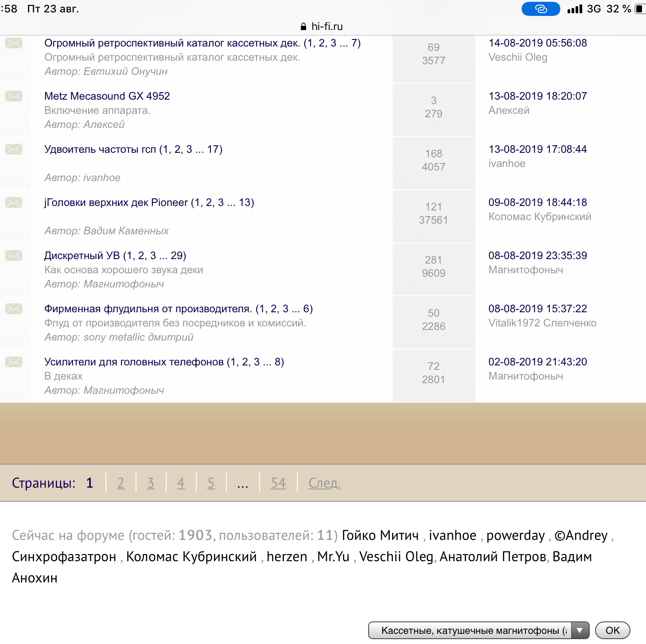Jump to page 4 in pagination

point(181,483)
